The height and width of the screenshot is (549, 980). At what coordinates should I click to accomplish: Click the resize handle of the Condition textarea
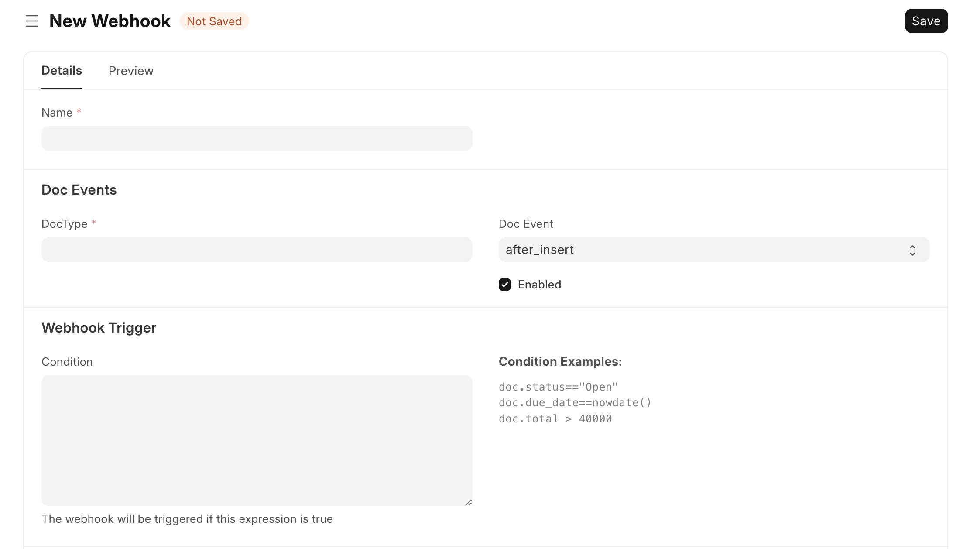coord(468,502)
